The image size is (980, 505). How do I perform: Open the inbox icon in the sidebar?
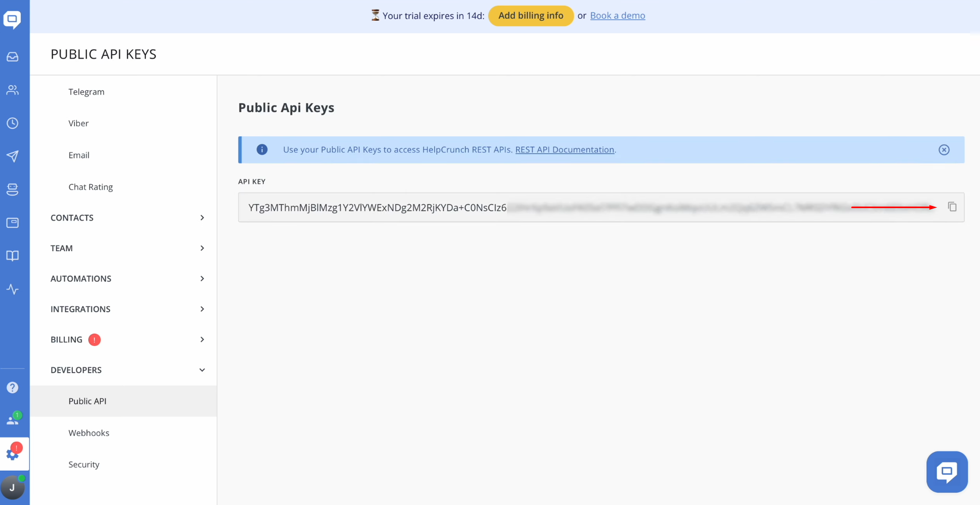12,57
